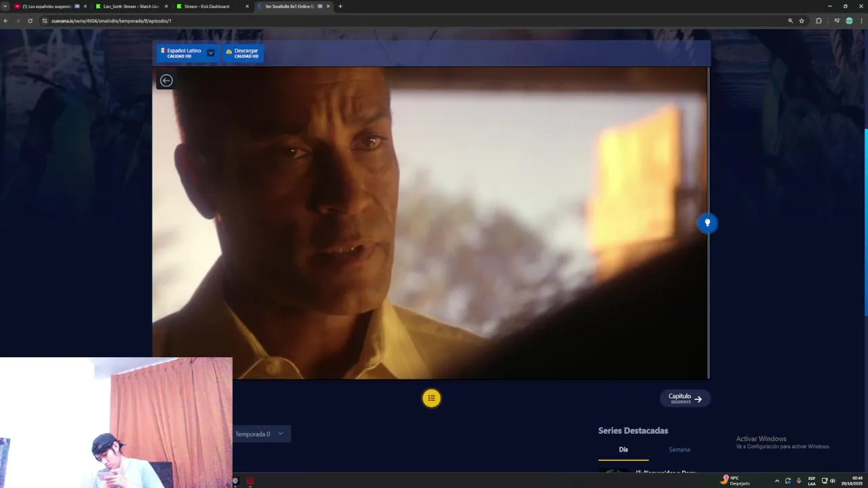Viewport: 868px width, 488px height.
Task: Select the Día tab under Series Destacadas
Action: coord(623,449)
